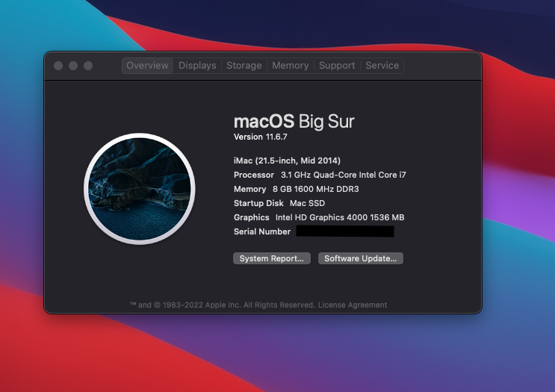Switch to the Displays tab
Image resolution: width=555 pixels, height=392 pixels.
tap(197, 66)
